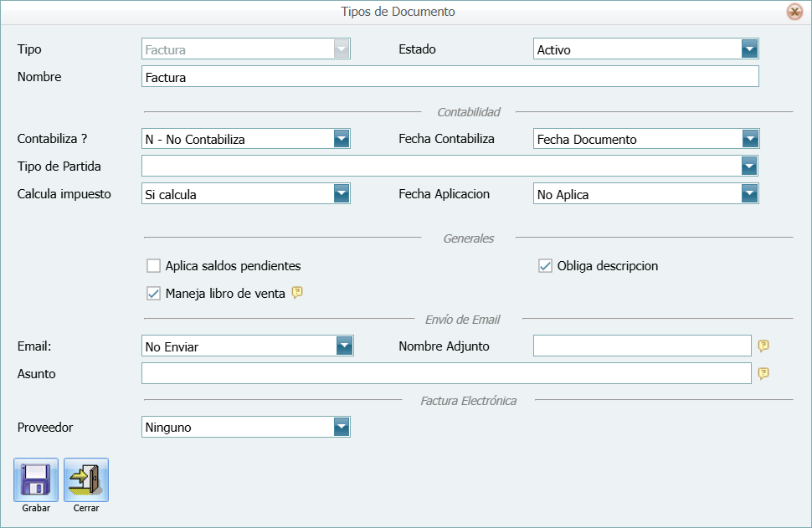
Task: Open the Email sending options dropdown
Action: pos(342,345)
